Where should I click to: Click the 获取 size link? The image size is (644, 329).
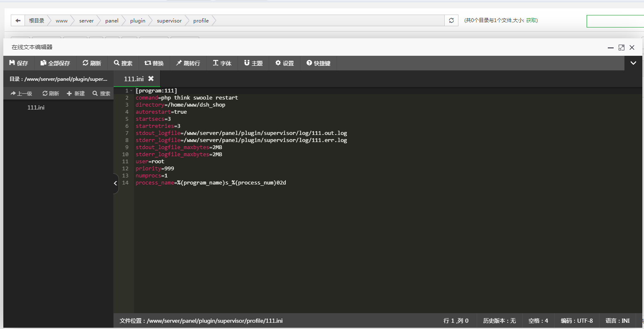click(x=531, y=20)
